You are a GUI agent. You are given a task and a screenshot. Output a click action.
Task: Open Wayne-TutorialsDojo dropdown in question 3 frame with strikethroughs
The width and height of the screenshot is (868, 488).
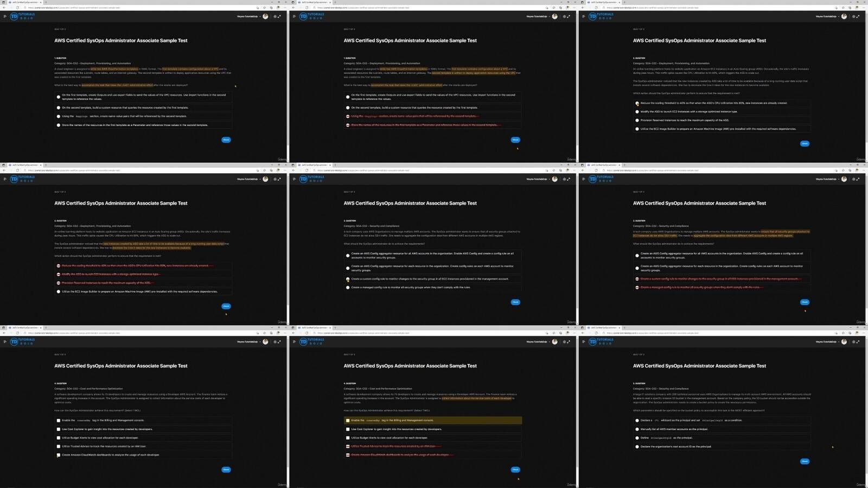(x=827, y=179)
